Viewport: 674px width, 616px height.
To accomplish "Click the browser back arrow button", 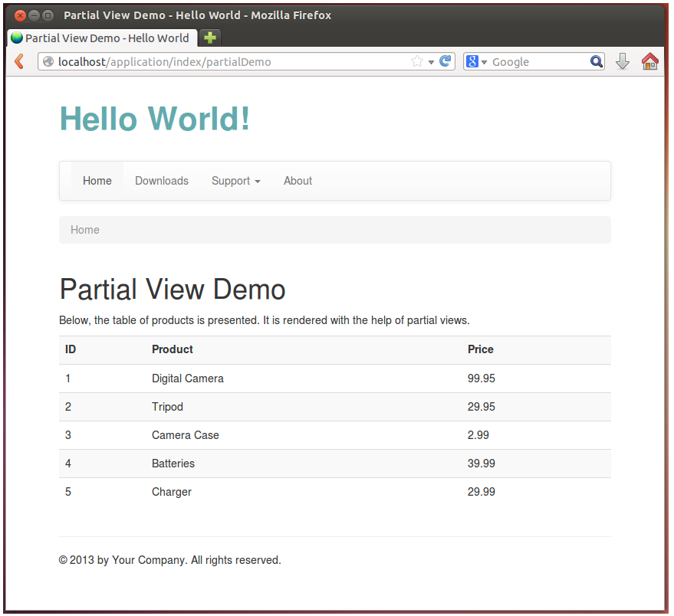I will pos(19,62).
